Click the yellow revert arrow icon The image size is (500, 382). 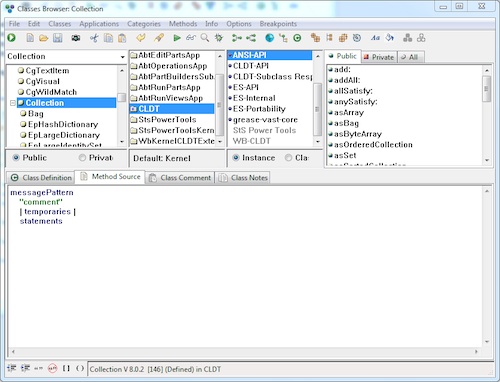[141, 38]
